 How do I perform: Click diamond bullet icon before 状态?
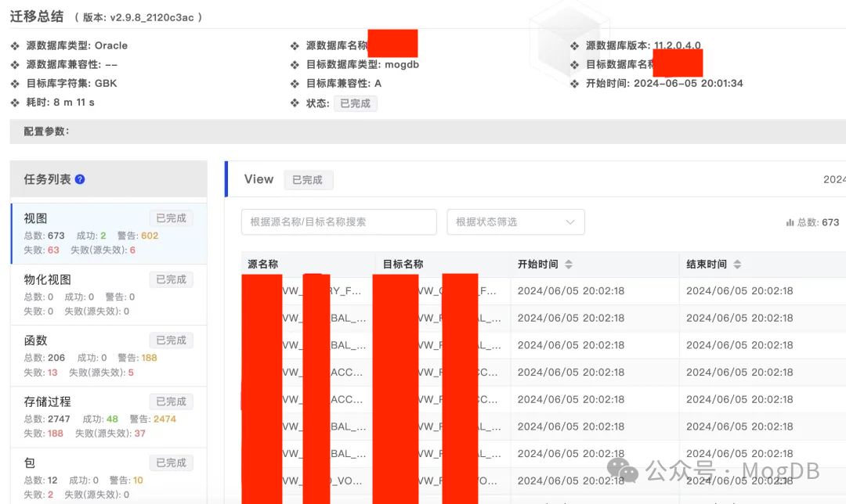295,103
